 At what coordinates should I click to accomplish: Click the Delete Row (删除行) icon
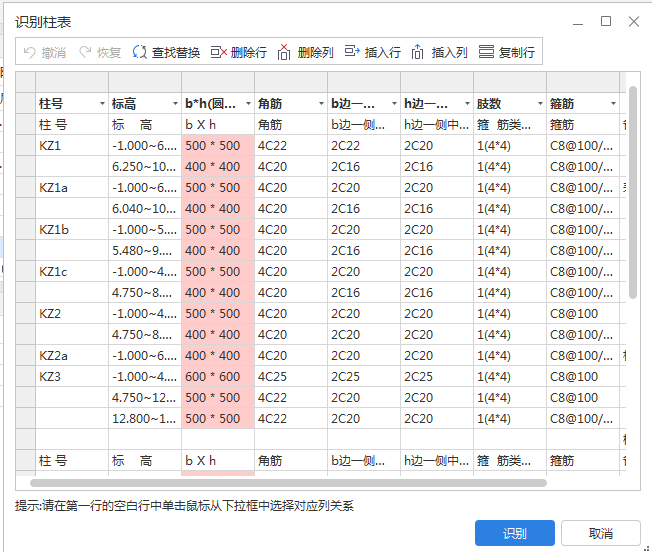(x=219, y=52)
